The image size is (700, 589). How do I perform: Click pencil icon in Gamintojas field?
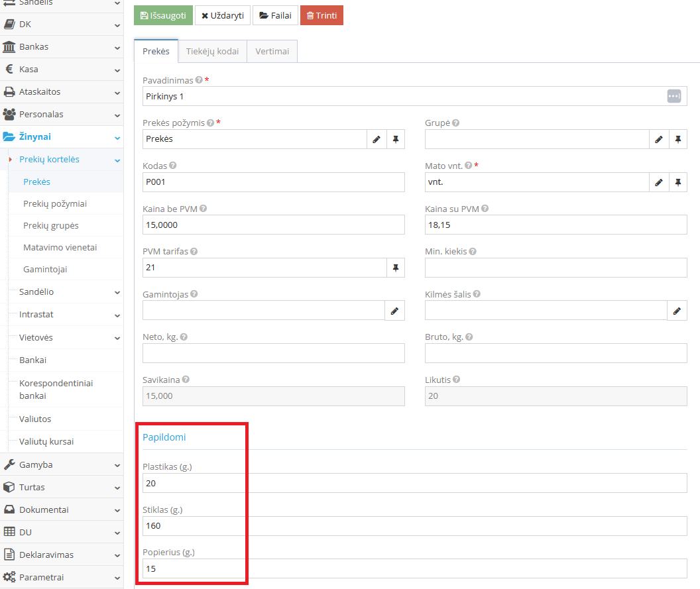tap(394, 311)
